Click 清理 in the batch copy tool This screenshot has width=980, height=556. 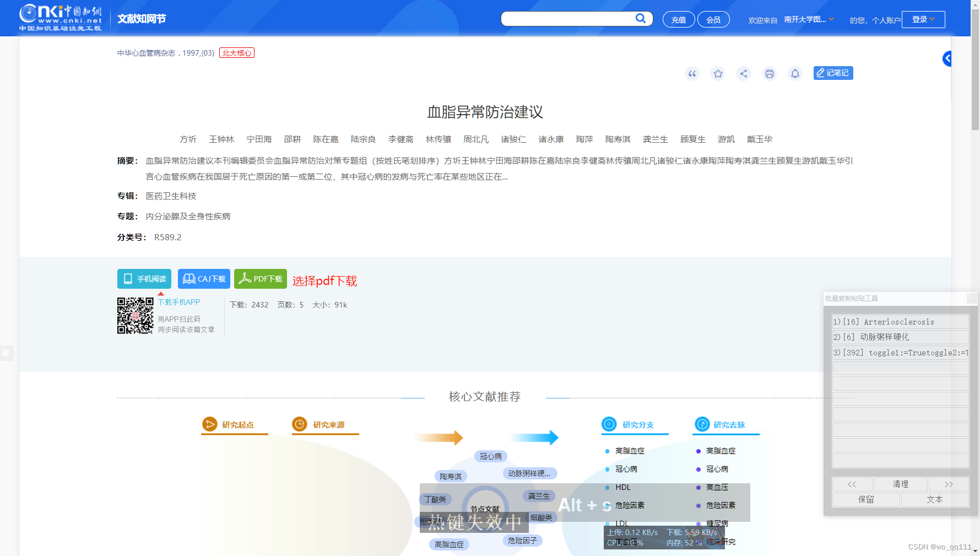click(900, 484)
